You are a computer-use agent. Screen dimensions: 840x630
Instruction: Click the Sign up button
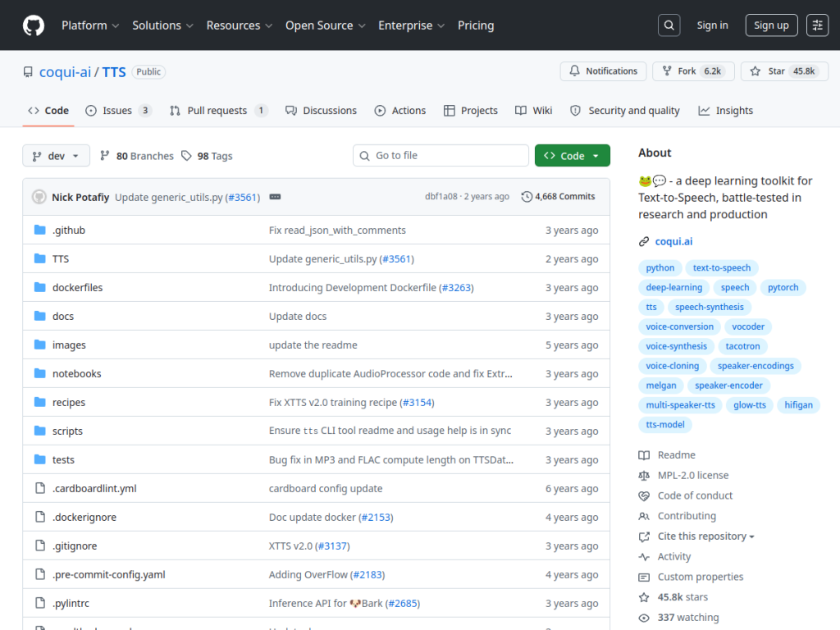(771, 25)
